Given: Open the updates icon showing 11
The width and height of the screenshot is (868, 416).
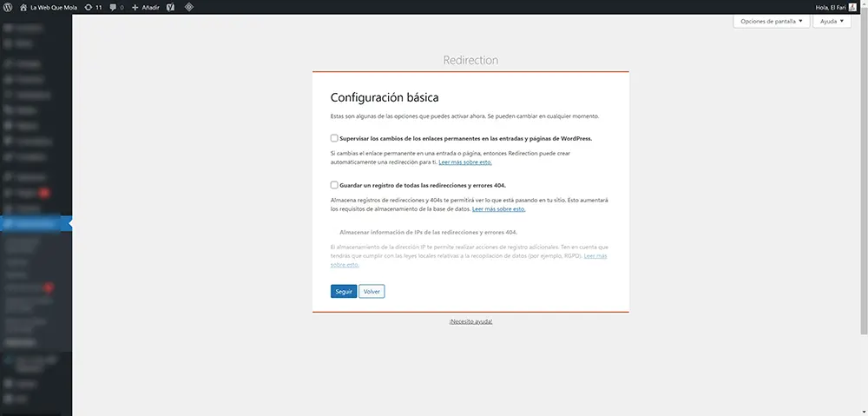Looking at the screenshot, I should click(x=89, y=7).
